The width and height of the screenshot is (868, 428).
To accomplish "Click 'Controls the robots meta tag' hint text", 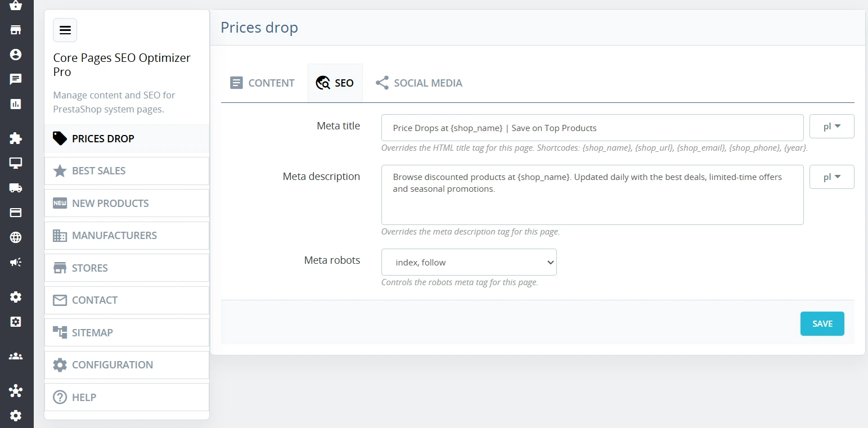I will pos(460,282).
